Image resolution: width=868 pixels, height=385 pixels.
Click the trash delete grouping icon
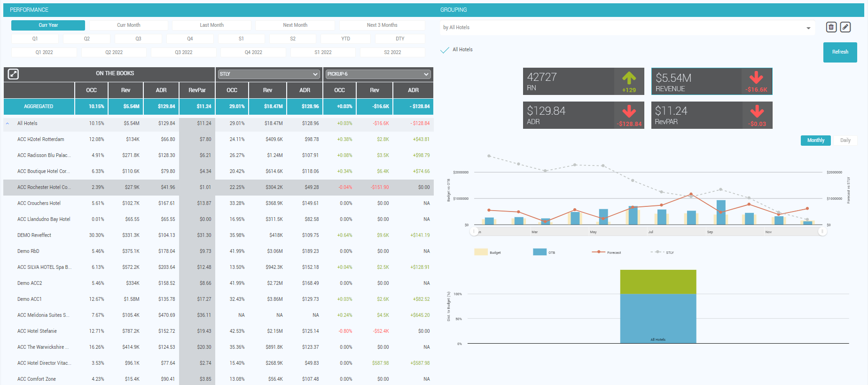tap(831, 27)
